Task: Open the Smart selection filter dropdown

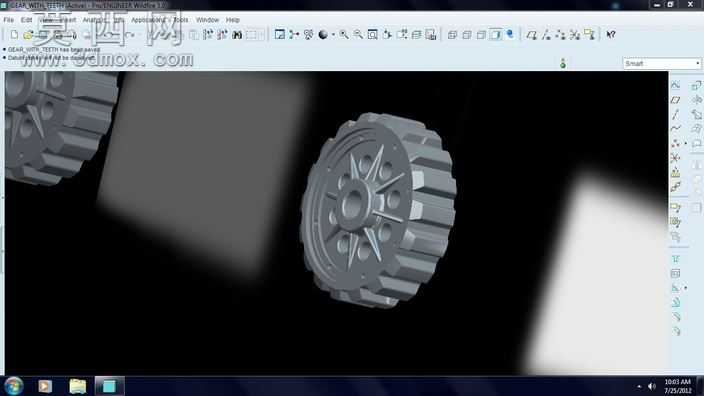Action: (x=662, y=63)
